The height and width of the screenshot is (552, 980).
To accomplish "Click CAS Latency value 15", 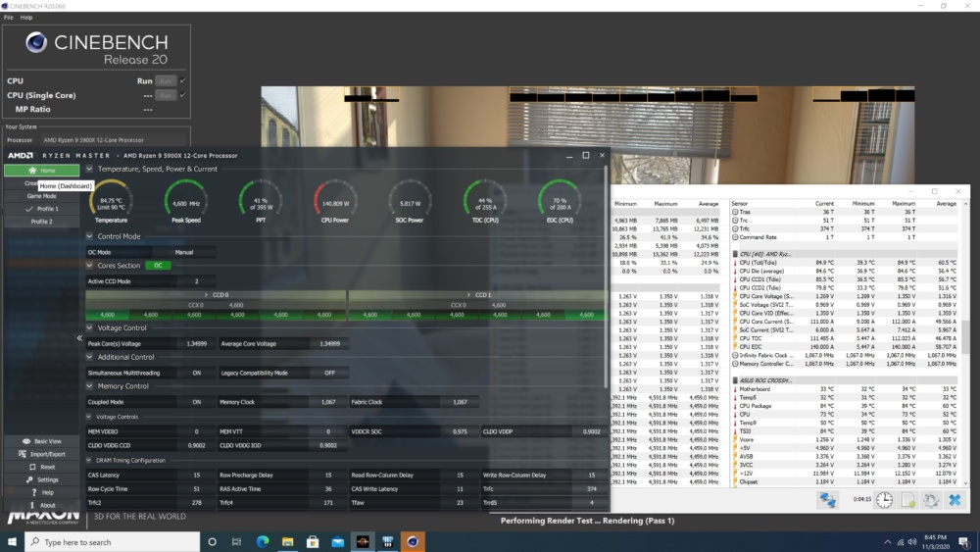I will [196, 476].
